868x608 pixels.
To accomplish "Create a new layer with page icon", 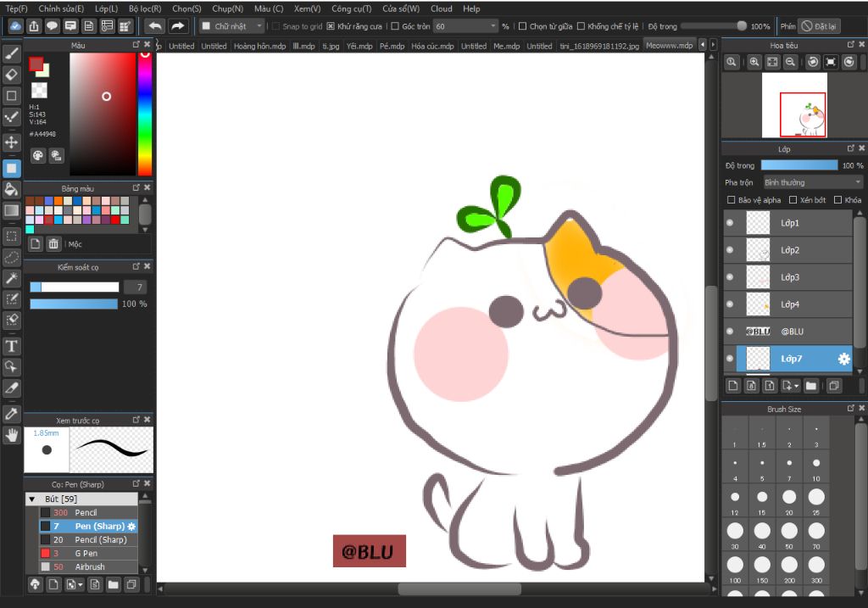I will pos(733,385).
